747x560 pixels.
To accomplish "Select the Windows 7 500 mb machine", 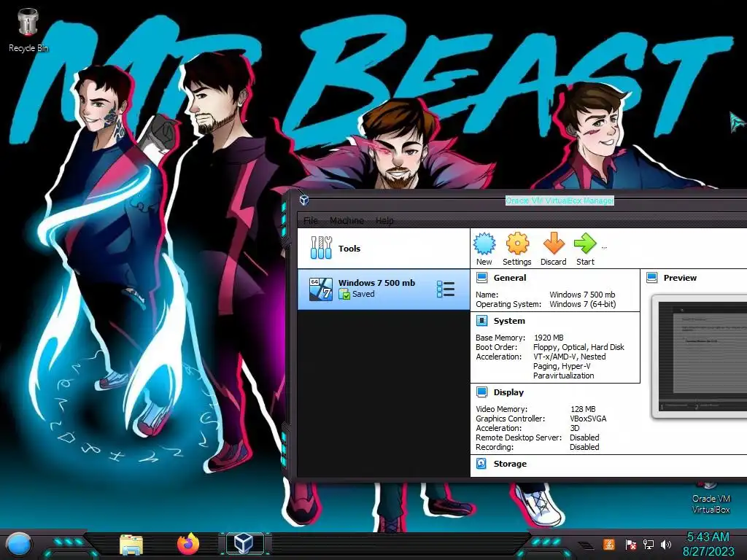I will click(x=384, y=289).
